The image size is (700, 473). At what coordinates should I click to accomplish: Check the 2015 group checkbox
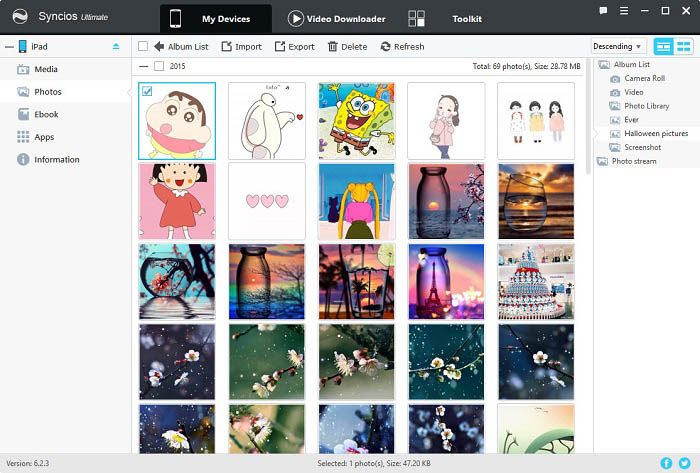(x=158, y=66)
